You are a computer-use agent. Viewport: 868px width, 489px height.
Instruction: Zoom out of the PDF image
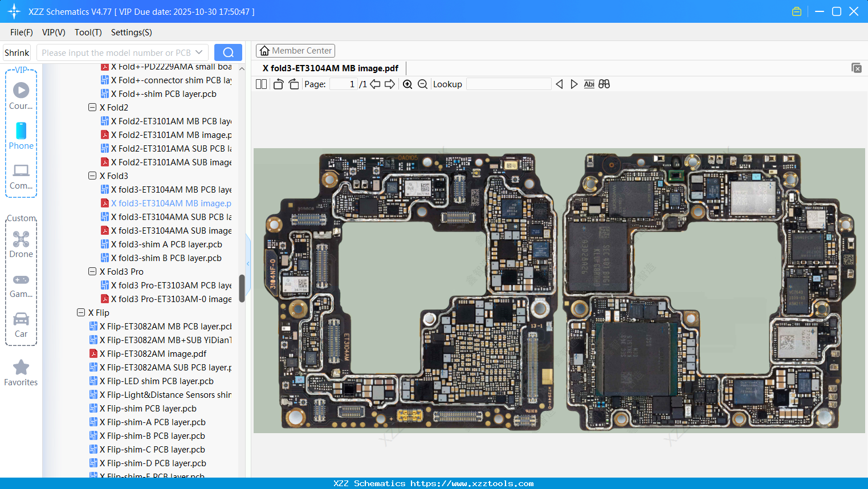(x=422, y=84)
